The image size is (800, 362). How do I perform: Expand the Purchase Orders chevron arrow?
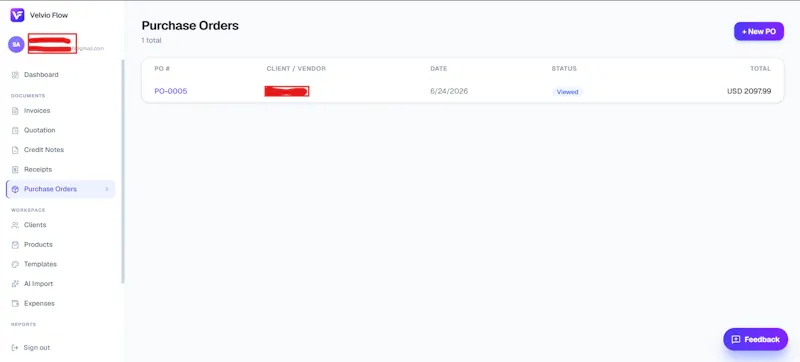(x=107, y=189)
